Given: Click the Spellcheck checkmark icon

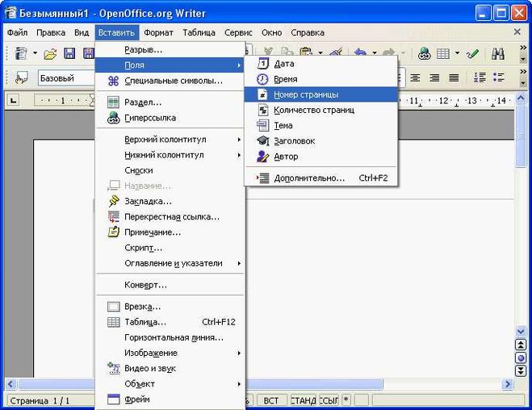Looking at the screenshot, I should [x=472, y=54].
